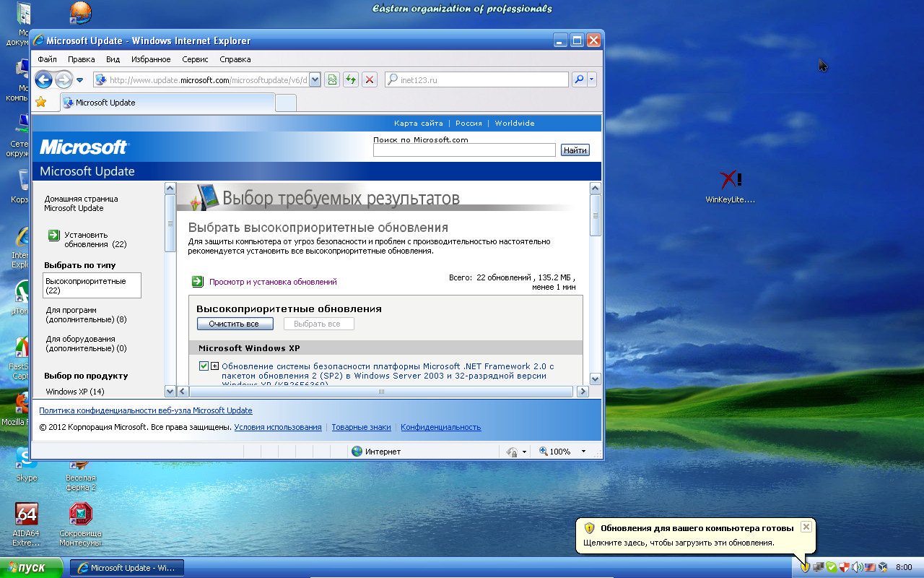
Task: Click the update notification balloon text
Action: click(679, 543)
